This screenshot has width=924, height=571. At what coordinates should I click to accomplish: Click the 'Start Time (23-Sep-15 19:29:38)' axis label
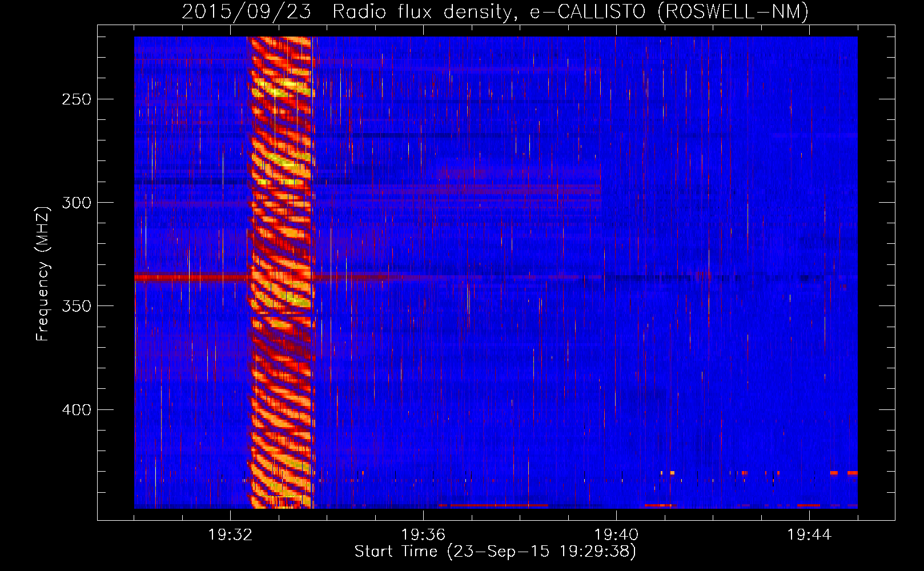tap(495, 552)
